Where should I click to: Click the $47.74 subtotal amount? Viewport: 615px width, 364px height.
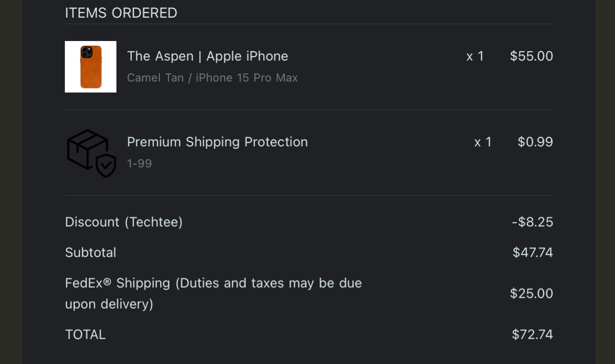(532, 253)
